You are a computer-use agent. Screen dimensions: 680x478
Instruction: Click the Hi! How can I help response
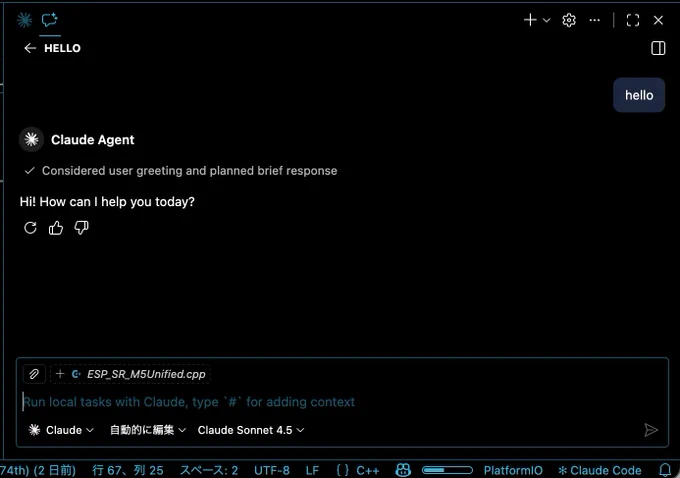(x=107, y=202)
